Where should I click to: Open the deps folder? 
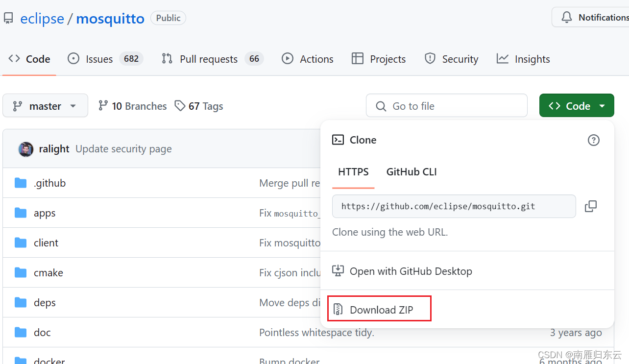(45, 303)
